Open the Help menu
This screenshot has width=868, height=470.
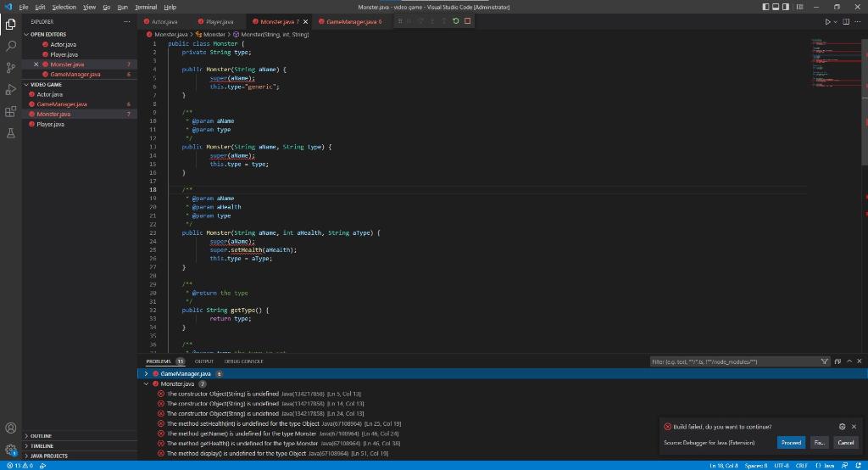(170, 7)
